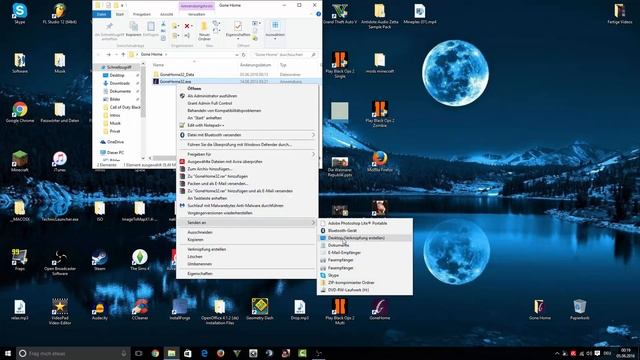This screenshot has width=640, height=360.
Task: Open Windows Store from the taskbar
Action: pyautogui.click(x=188, y=353)
